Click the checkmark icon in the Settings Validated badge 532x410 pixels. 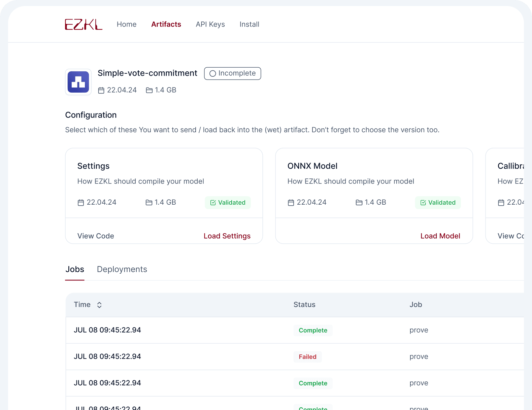213,203
